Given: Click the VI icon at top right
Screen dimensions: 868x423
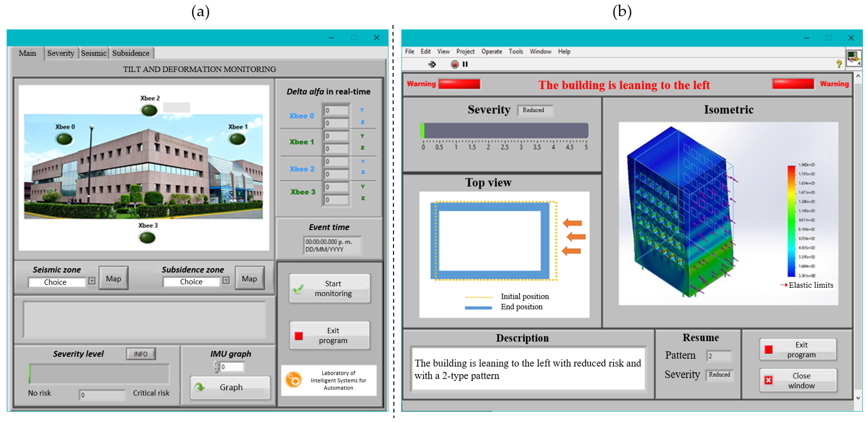Looking at the screenshot, I should tap(854, 58).
